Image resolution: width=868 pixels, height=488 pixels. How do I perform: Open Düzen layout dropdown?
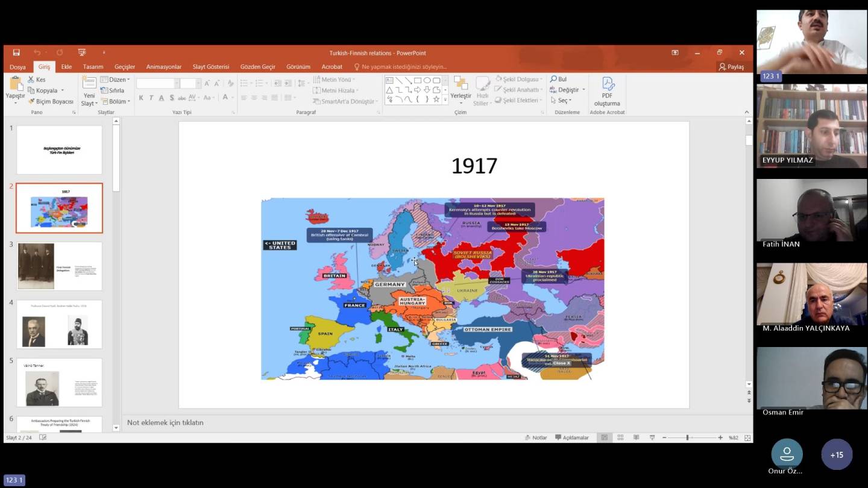click(x=115, y=80)
